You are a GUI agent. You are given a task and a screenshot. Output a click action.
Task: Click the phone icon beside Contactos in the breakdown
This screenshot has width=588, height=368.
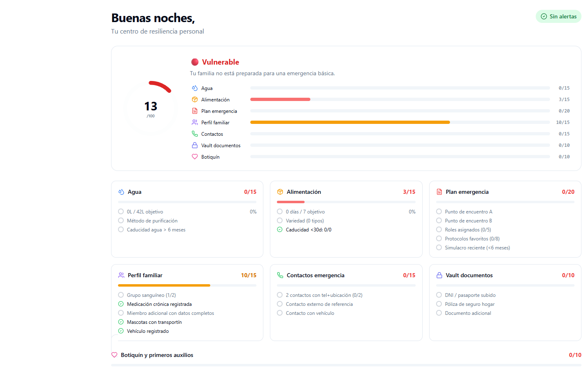[194, 134]
